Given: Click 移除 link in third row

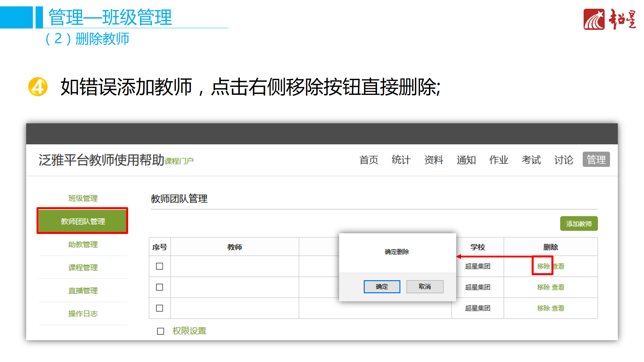Looking at the screenshot, I should (x=543, y=308).
